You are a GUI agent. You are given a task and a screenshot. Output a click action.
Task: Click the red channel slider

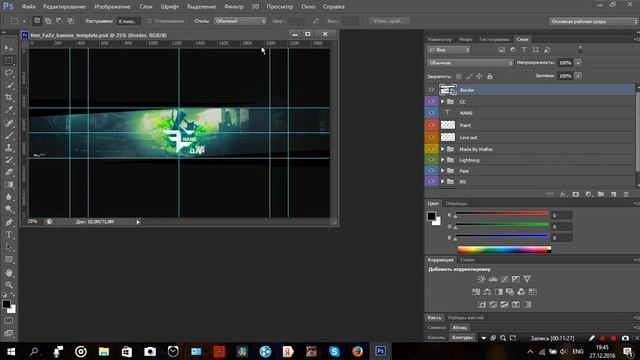tap(502, 213)
